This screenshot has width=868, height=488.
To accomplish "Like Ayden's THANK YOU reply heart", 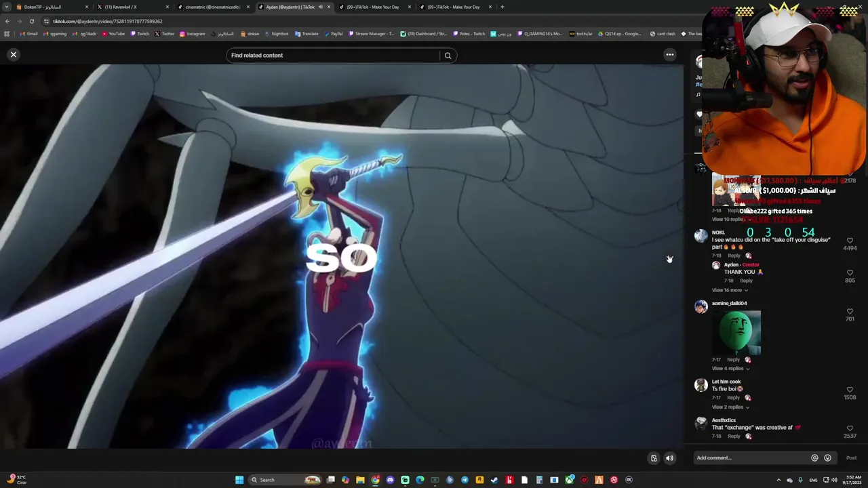I will point(850,272).
